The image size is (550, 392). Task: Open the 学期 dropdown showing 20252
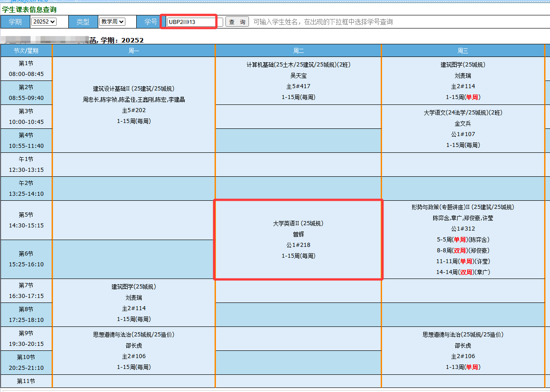tap(43, 22)
